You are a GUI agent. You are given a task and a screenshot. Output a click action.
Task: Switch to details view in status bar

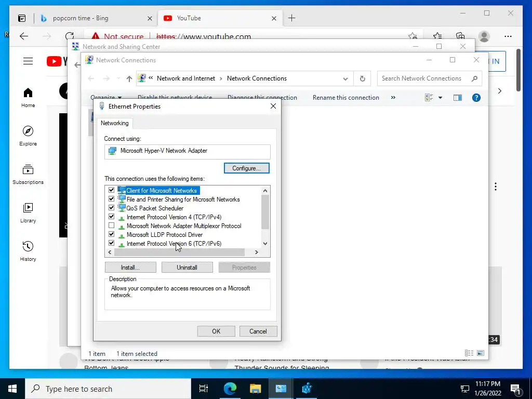(469, 353)
